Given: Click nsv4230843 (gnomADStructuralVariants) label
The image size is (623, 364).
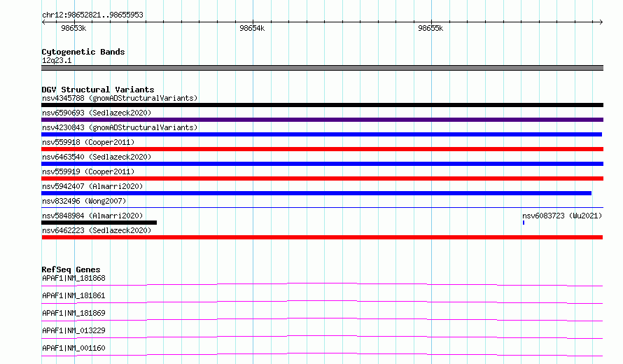Looking at the screenshot, I should click(x=120, y=127).
